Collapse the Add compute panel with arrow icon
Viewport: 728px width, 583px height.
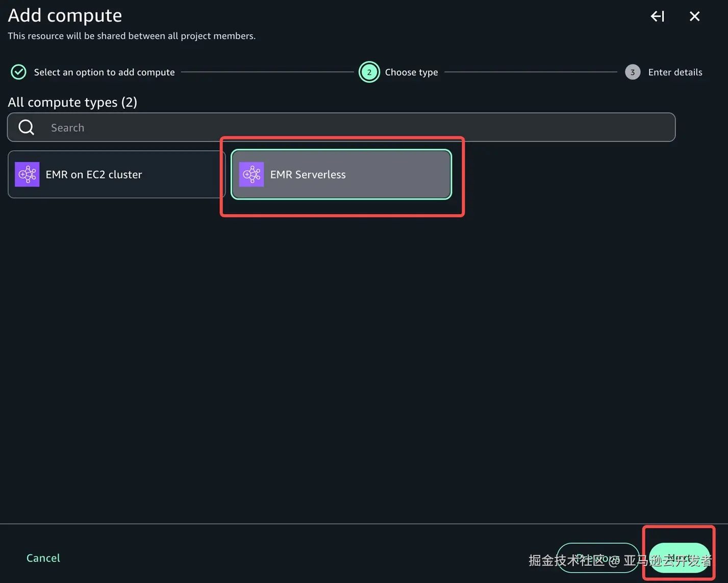(x=657, y=16)
